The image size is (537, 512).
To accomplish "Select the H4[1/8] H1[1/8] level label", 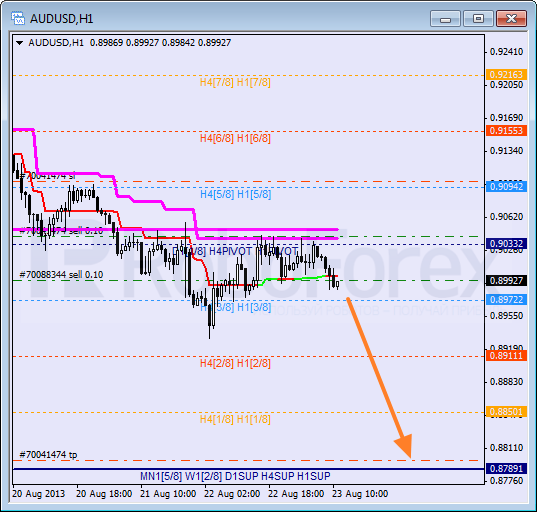I will tap(235, 419).
